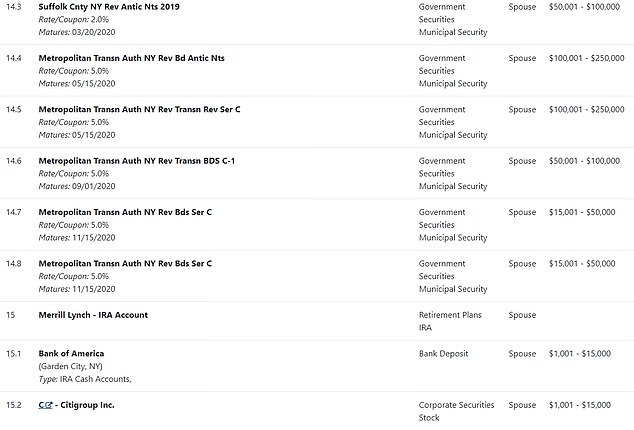Screen dimensions: 634x430
Task: Click the Merrill Lynch - IRA Account entry
Action: (93, 315)
